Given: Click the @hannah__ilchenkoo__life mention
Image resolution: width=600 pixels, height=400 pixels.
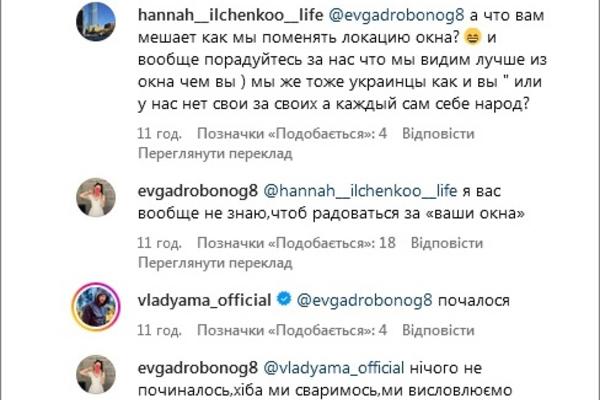Looking at the screenshot, I should (x=360, y=191).
